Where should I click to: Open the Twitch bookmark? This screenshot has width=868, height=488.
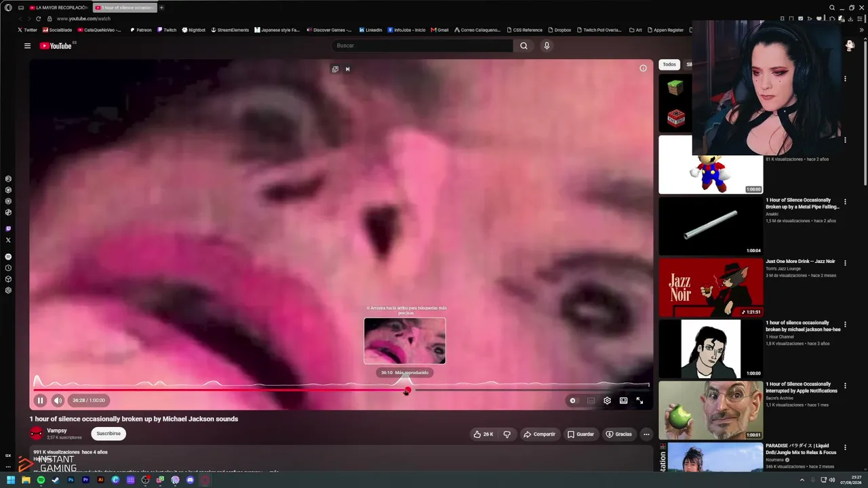[x=167, y=30]
